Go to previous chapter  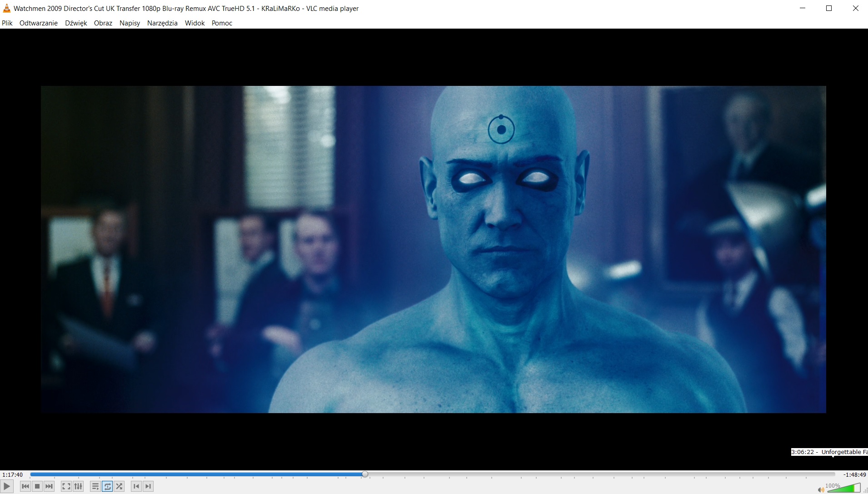tap(136, 486)
